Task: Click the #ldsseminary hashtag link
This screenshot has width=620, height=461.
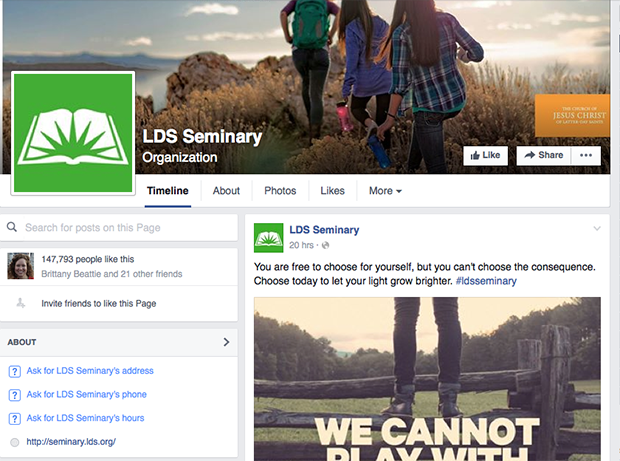Action: click(486, 281)
